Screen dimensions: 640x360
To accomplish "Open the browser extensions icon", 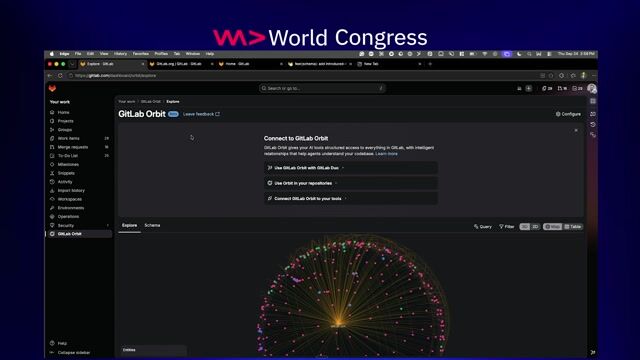I will pyautogui.click(x=562, y=76).
